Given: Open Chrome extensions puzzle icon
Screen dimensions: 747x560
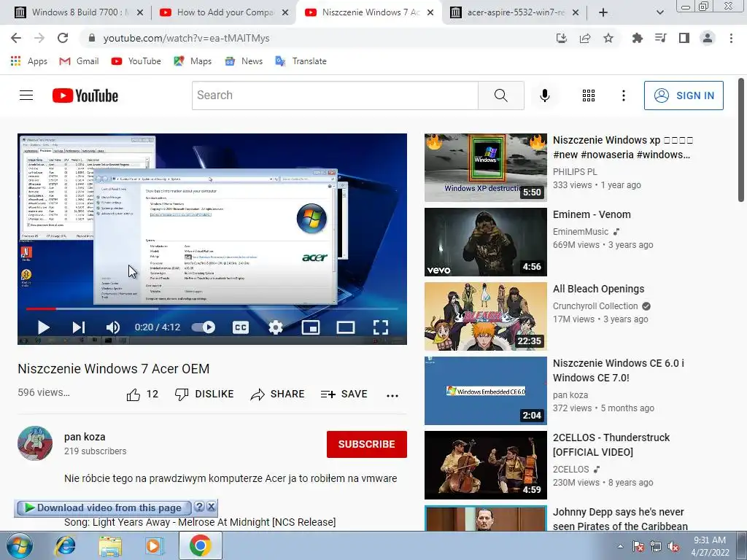Looking at the screenshot, I should [x=637, y=38].
